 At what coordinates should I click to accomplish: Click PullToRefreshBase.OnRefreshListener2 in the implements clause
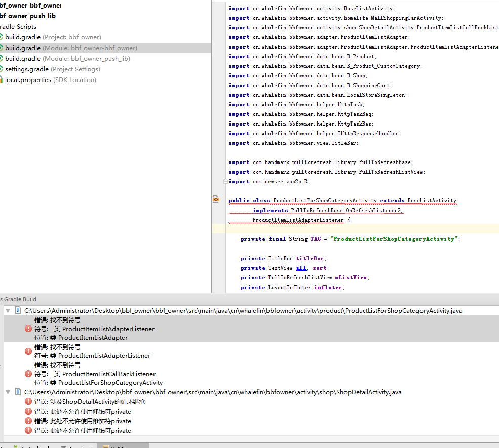tap(347, 210)
